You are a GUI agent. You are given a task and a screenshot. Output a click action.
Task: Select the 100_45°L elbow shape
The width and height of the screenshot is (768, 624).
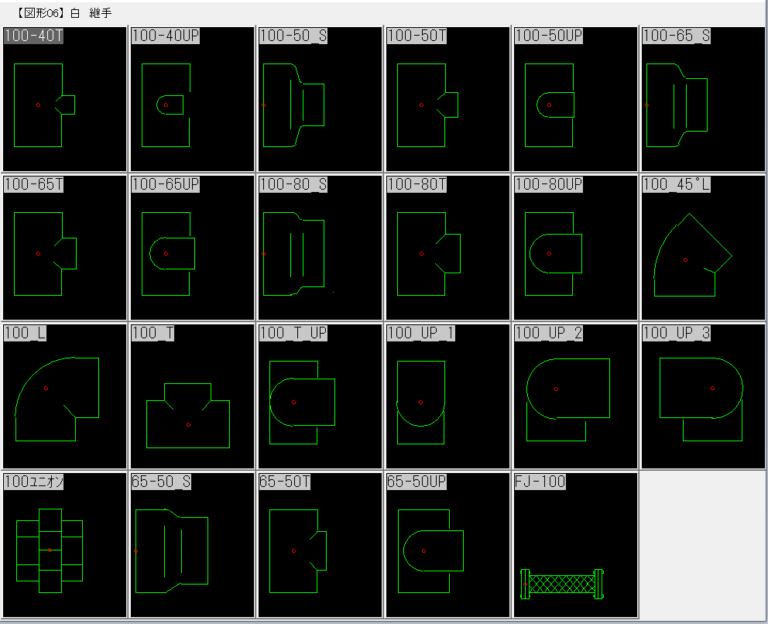(x=703, y=248)
